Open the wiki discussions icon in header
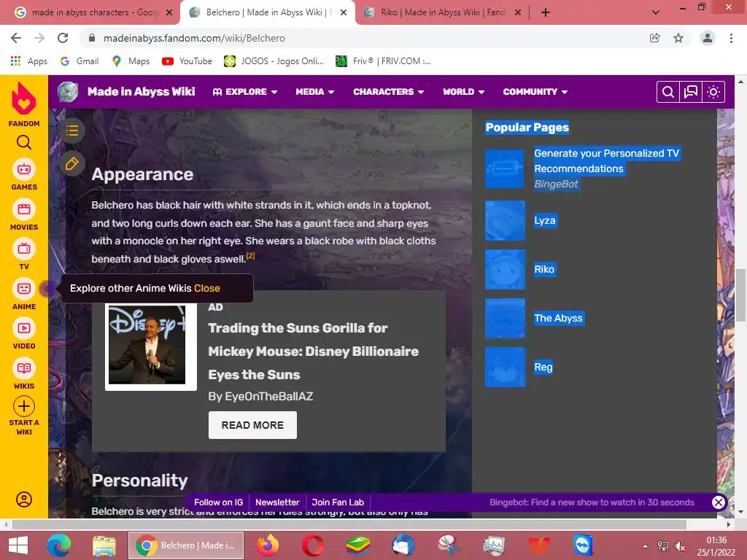Screen dimensions: 747x560 [691, 92]
